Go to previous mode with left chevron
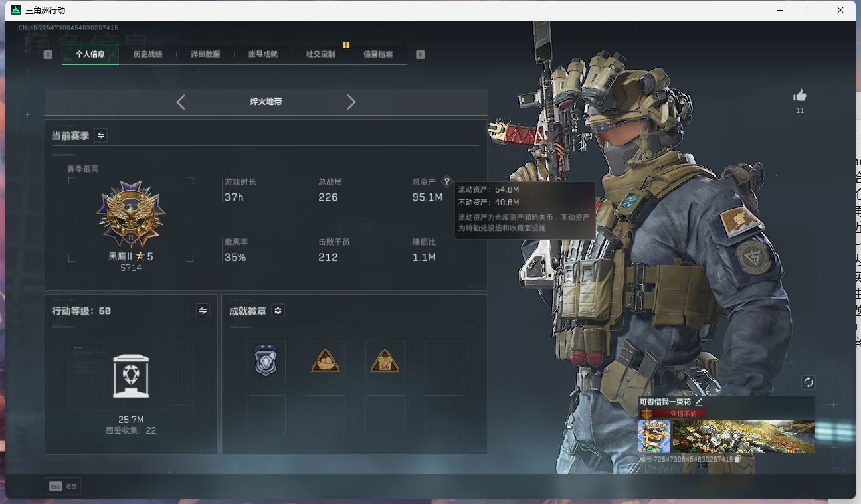 [x=181, y=102]
